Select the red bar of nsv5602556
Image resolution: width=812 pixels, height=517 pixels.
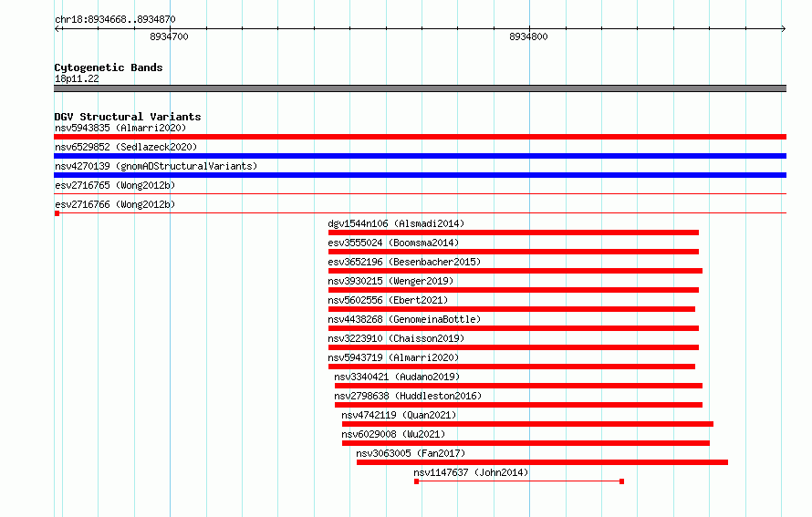coord(512,309)
